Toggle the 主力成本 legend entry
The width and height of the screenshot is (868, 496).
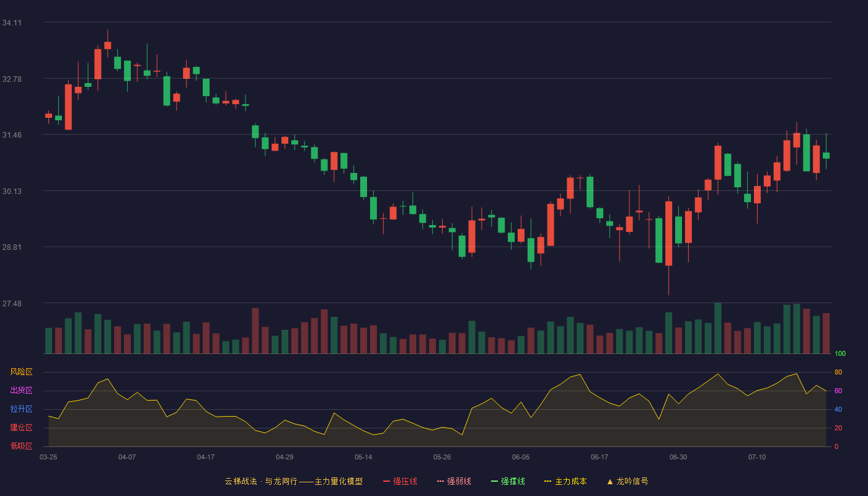coord(565,481)
